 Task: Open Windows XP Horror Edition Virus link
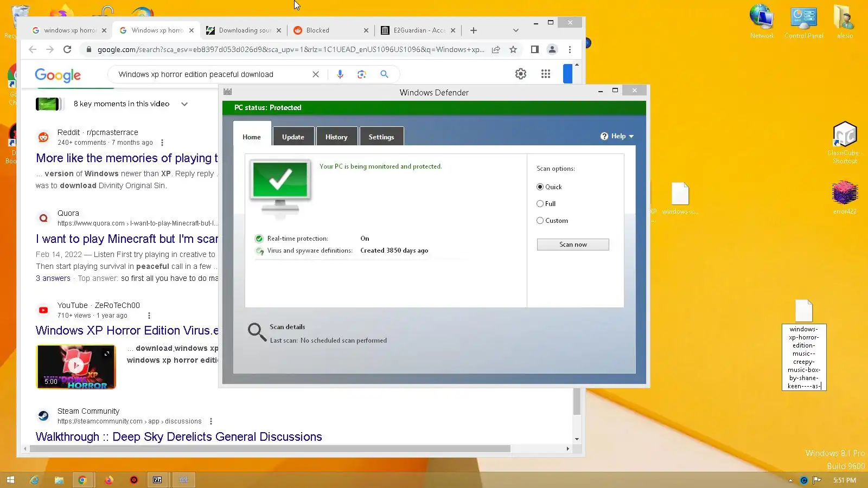127,331
